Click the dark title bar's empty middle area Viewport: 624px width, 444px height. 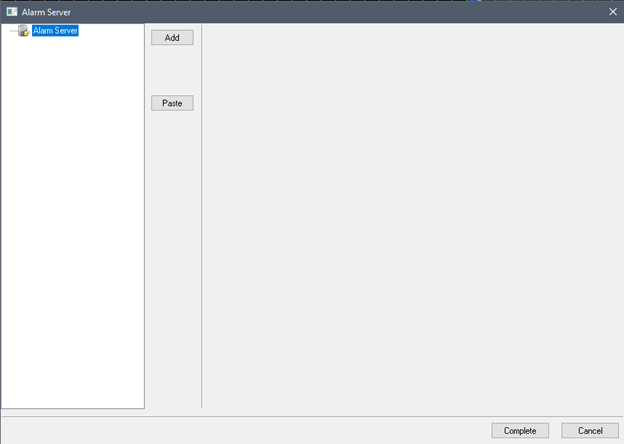click(x=338, y=12)
